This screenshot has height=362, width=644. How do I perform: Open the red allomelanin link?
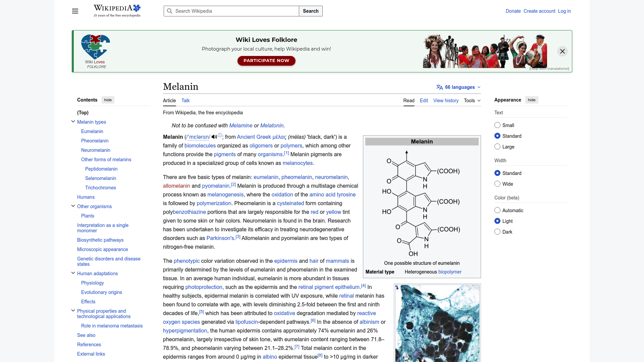click(x=176, y=186)
